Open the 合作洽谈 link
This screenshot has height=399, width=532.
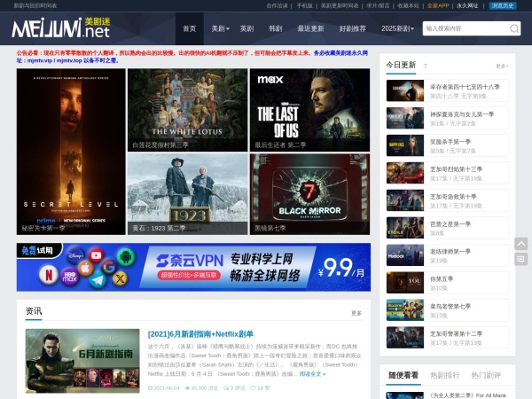278,6
